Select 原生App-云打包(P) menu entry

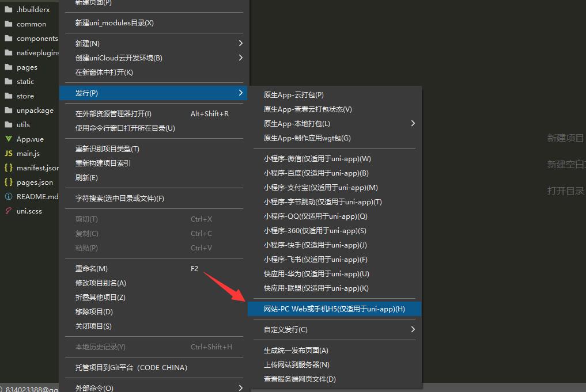294,95
